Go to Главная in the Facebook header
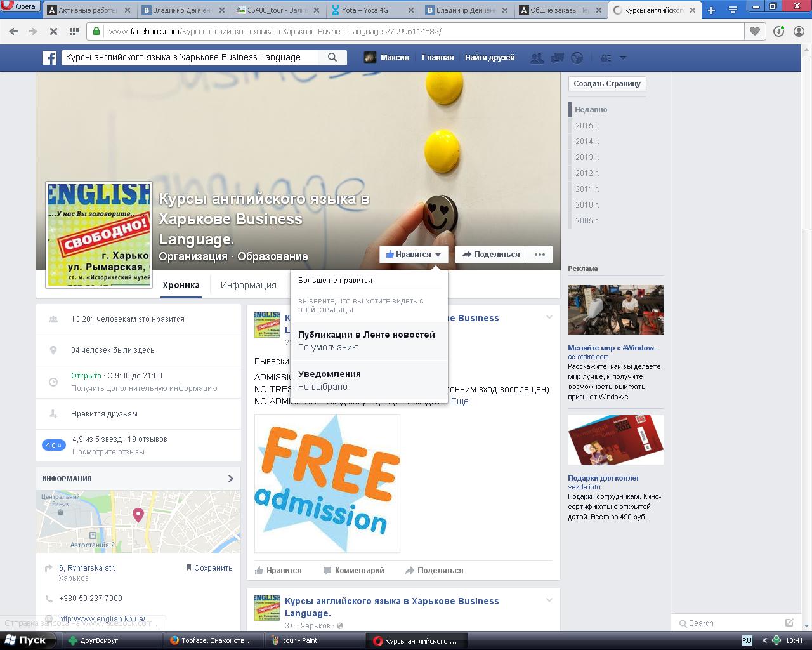 pos(438,58)
